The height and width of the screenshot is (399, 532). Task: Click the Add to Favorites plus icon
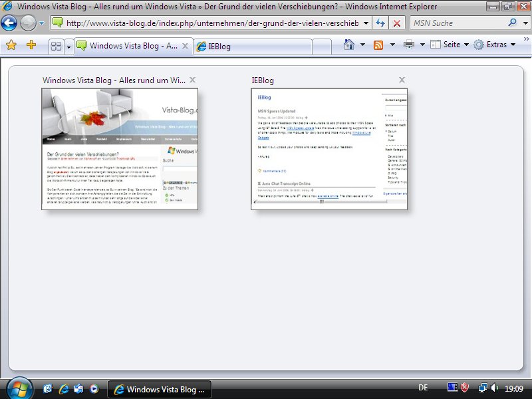31,45
